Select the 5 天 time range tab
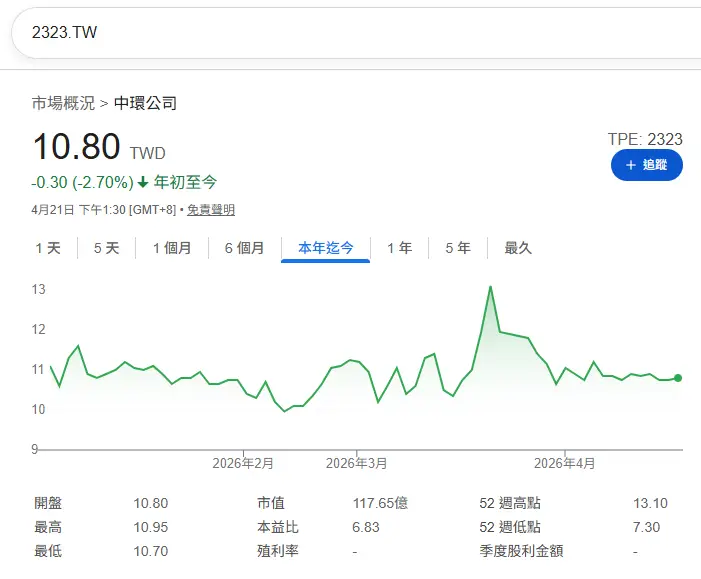The image size is (701, 579). pyautogui.click(x=106, y=248)
